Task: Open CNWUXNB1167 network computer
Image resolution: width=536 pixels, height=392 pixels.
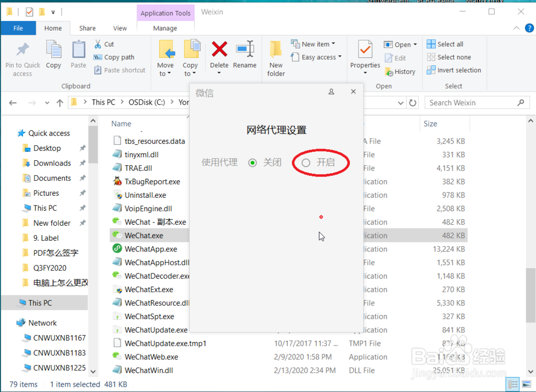Action: 59,338
